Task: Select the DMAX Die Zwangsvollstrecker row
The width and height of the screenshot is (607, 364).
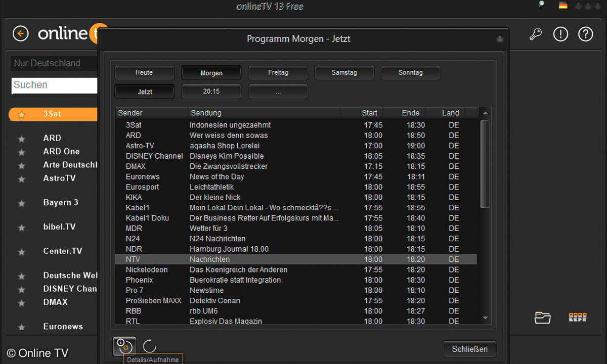Action: point(296,166)
